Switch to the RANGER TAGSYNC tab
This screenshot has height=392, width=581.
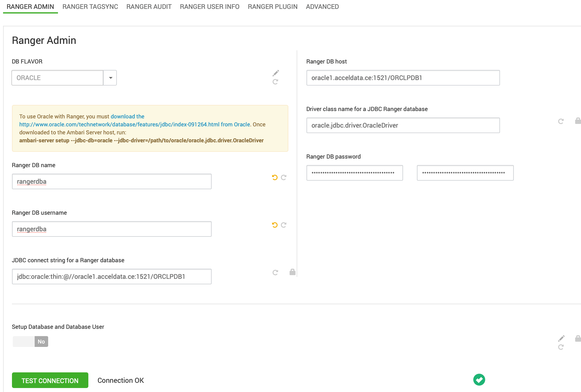tap(90, 7)
